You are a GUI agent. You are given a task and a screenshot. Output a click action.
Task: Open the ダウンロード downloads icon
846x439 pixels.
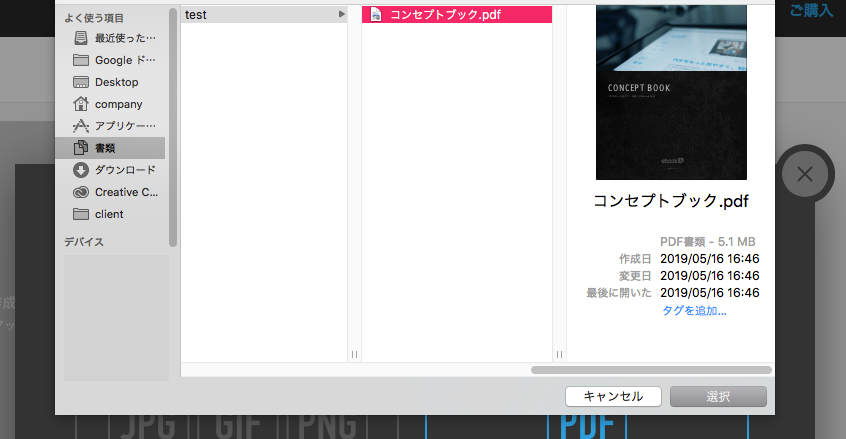pos(81,170)
